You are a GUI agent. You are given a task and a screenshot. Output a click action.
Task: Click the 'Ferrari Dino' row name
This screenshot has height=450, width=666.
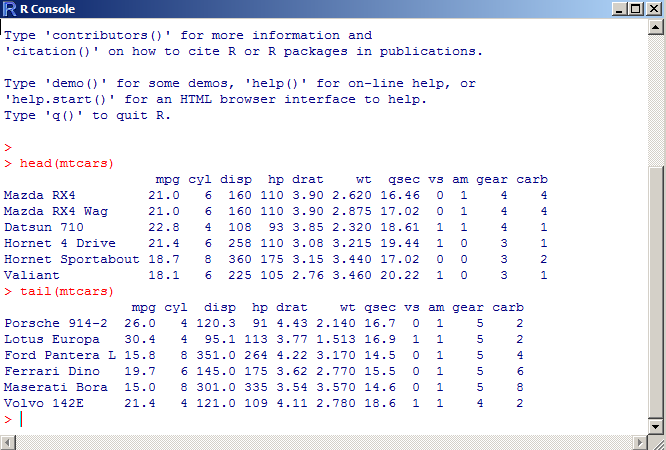52,371
